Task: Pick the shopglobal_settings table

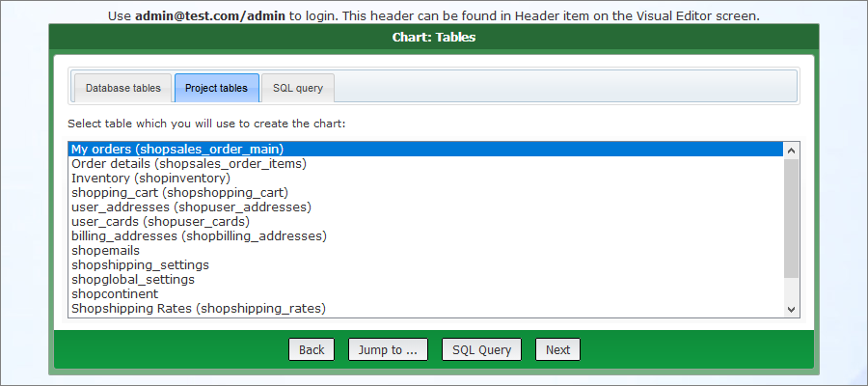Action: (x=425, y=279)
